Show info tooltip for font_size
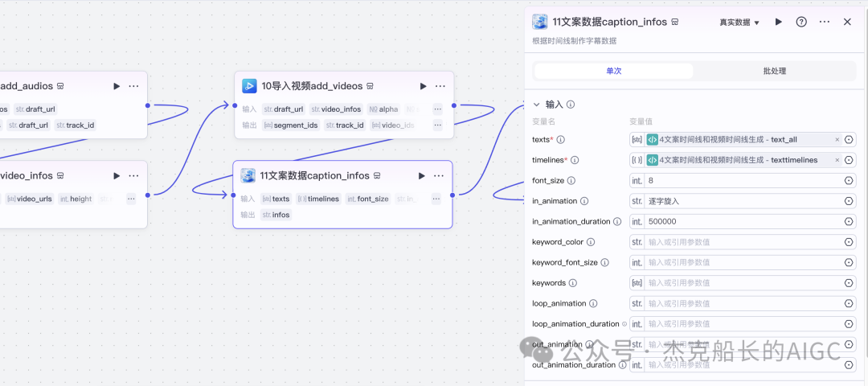Viewport: 868px width, 386px height. pyautogui.click(x=571, y=181)
